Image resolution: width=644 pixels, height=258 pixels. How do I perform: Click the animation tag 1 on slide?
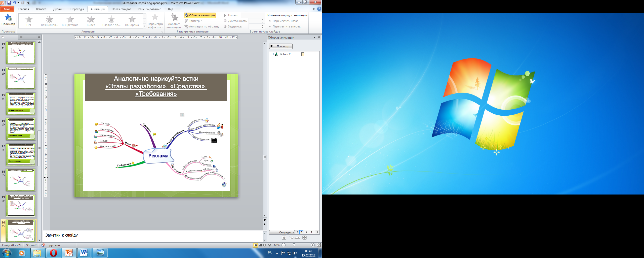click(x=182, y=115)
